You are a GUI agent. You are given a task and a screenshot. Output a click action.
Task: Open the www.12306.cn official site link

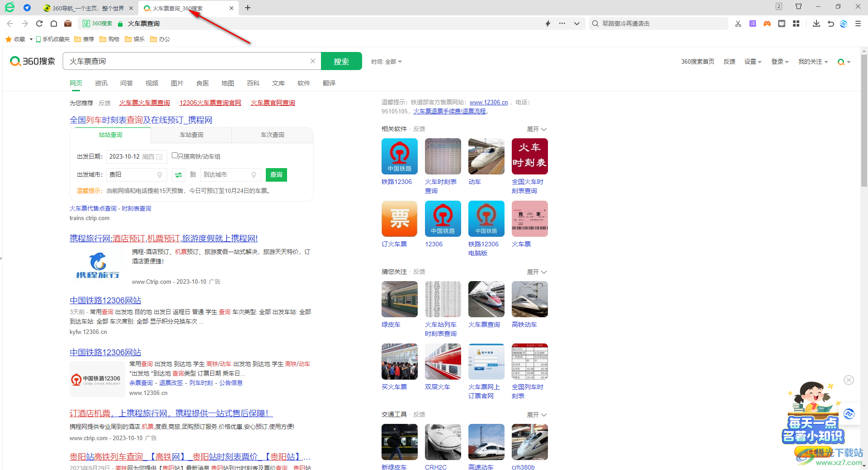point(488,103)
